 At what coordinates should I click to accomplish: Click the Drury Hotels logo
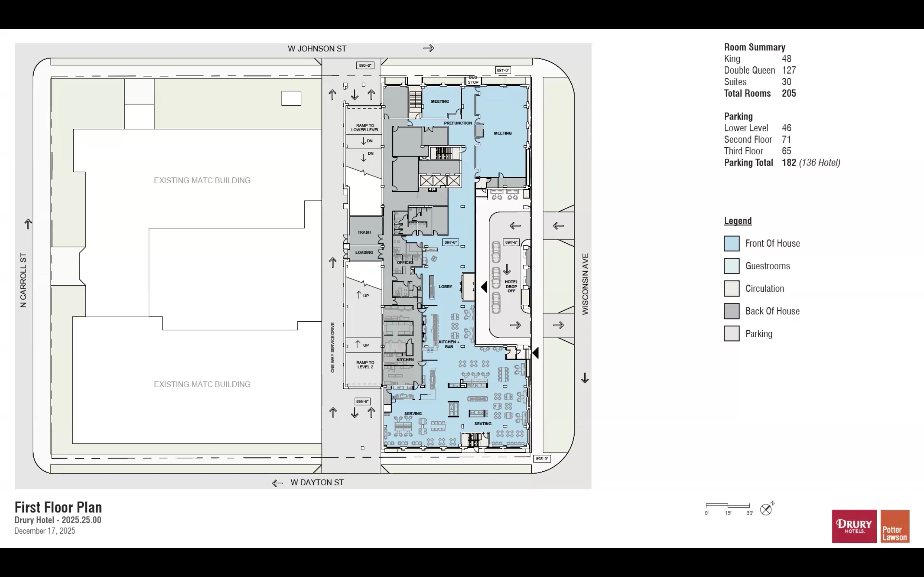(x=854, y=526)
